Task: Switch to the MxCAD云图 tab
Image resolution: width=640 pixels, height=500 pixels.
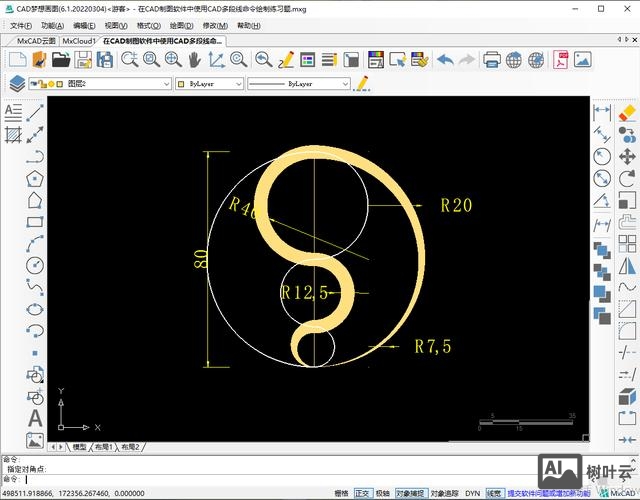Action: click(36, 41)
